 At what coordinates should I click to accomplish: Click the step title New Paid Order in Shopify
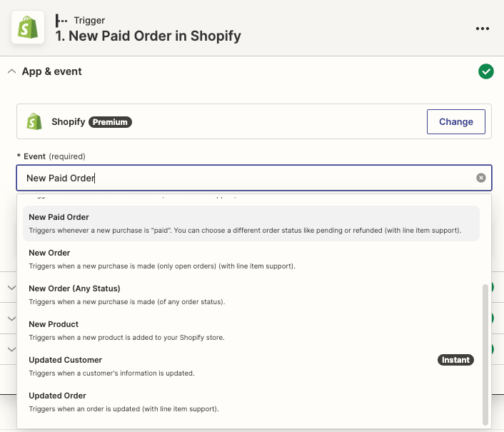(x=148, y=36)
